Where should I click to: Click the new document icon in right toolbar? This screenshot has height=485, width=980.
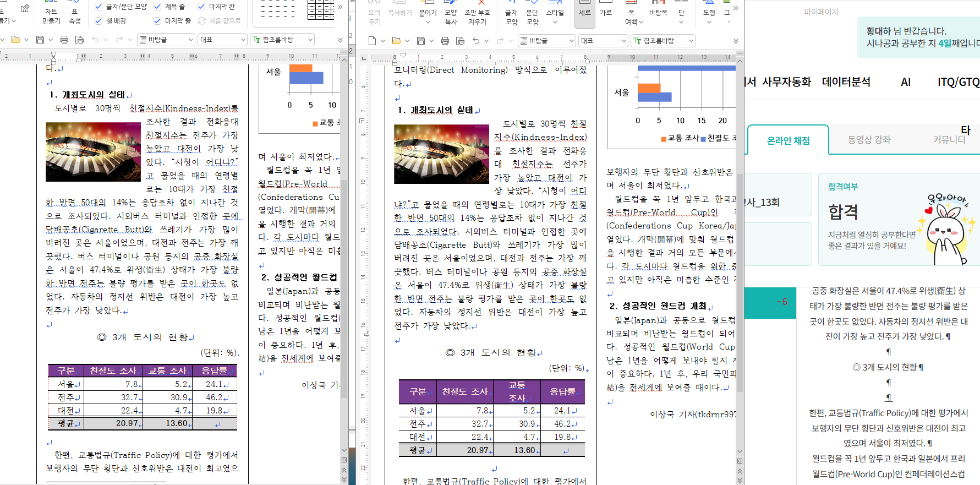pos(372,41)
